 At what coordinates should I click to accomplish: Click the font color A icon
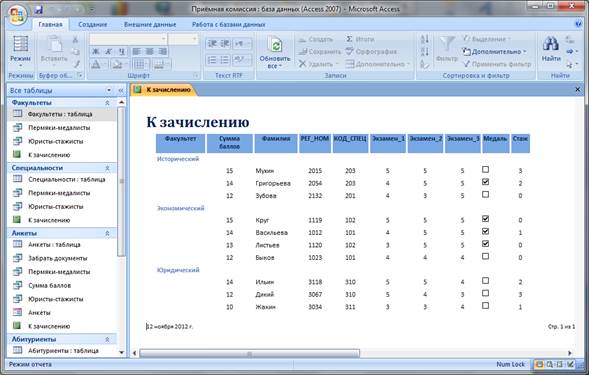pos(96,64)
